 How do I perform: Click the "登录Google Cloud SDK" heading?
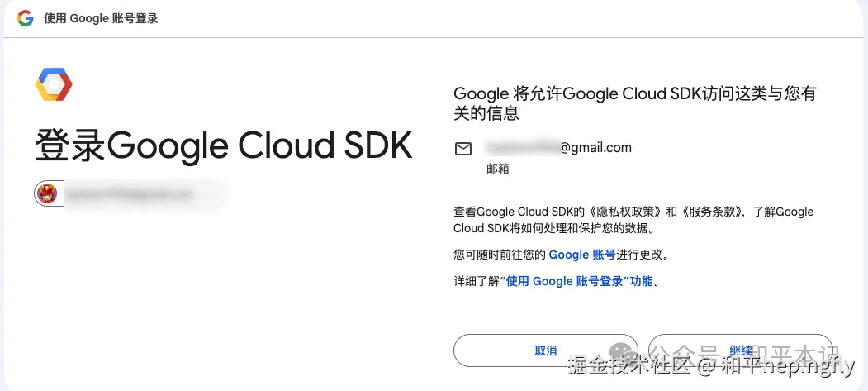223,145
